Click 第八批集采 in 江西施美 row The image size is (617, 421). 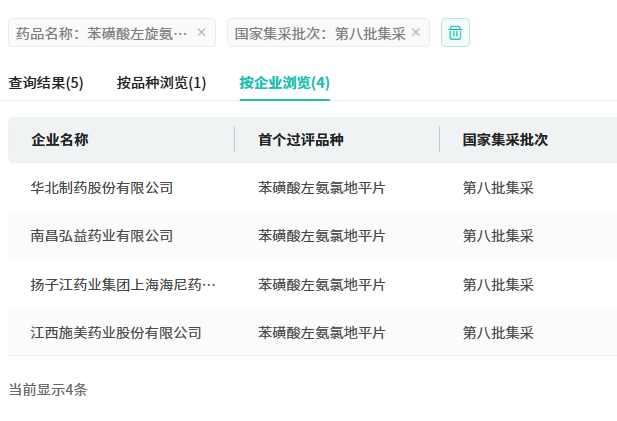click(x=498, y=333)
